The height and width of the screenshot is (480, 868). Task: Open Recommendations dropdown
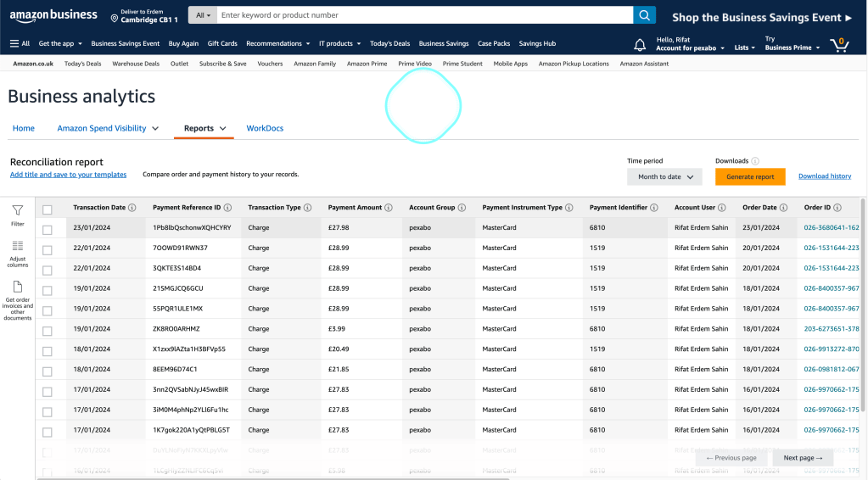(278, 43)
